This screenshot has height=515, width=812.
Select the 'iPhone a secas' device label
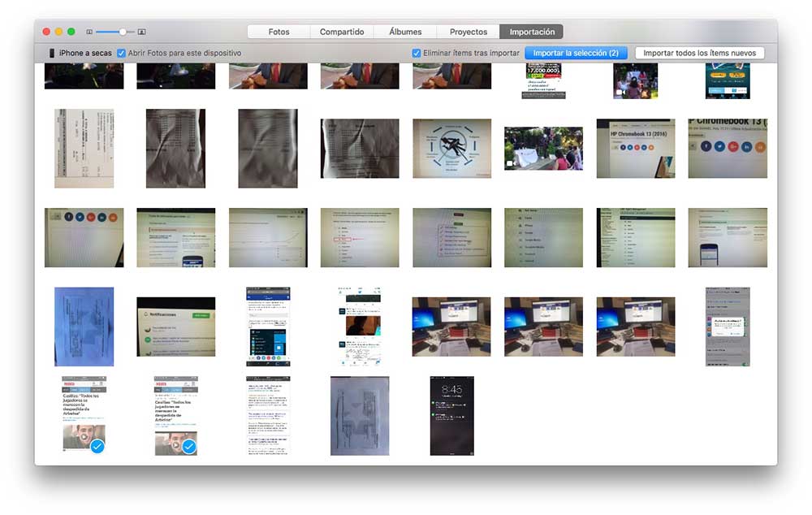click(x=85, y=53)
